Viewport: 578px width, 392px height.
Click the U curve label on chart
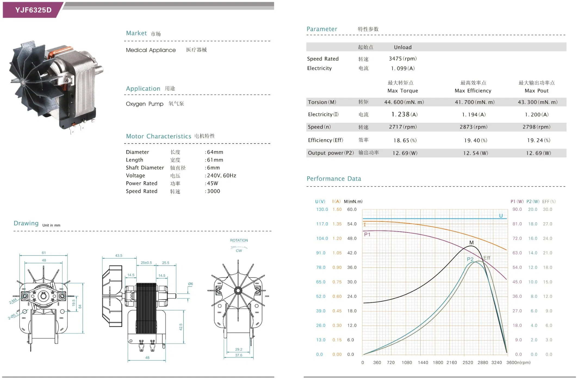(x=501, y=216)
